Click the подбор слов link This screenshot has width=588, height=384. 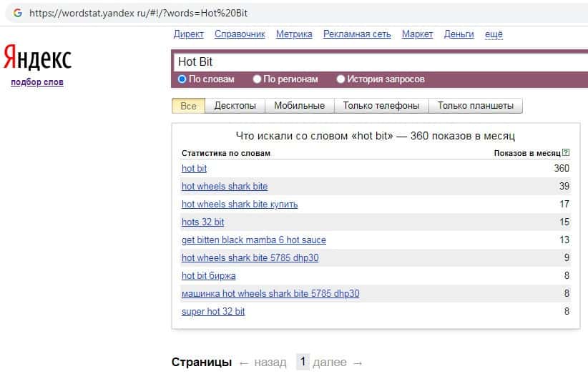37,82
